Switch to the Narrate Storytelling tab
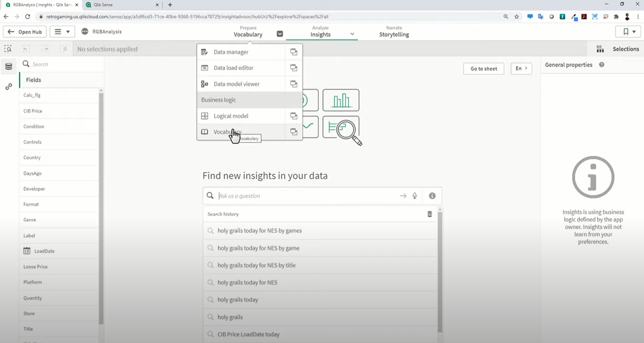 [394, 31]
